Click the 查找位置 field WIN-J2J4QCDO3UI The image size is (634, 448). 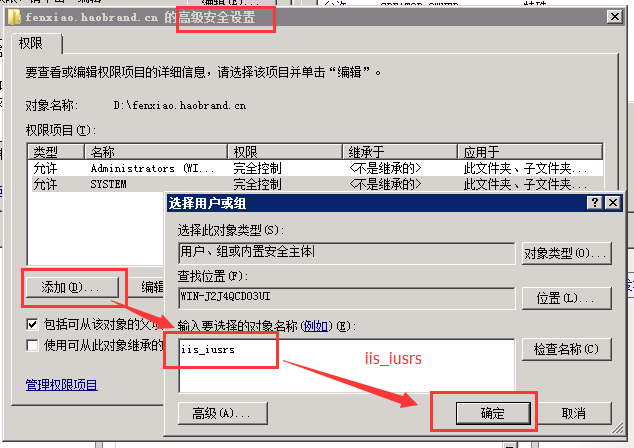click(x=347, y=298)
